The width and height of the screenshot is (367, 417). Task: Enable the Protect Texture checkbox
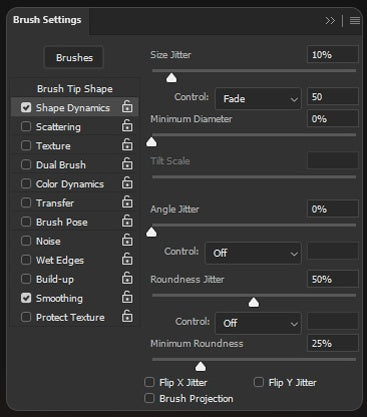coord(26,317)
